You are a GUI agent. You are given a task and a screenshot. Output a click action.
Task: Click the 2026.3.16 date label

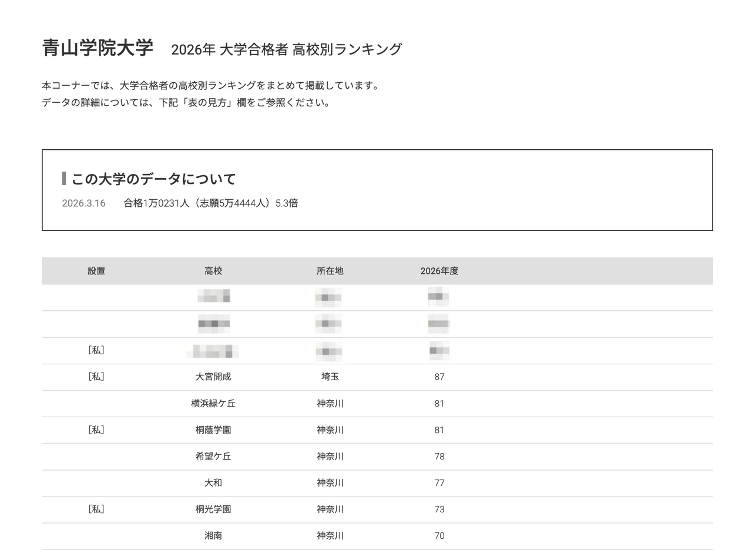83,203
